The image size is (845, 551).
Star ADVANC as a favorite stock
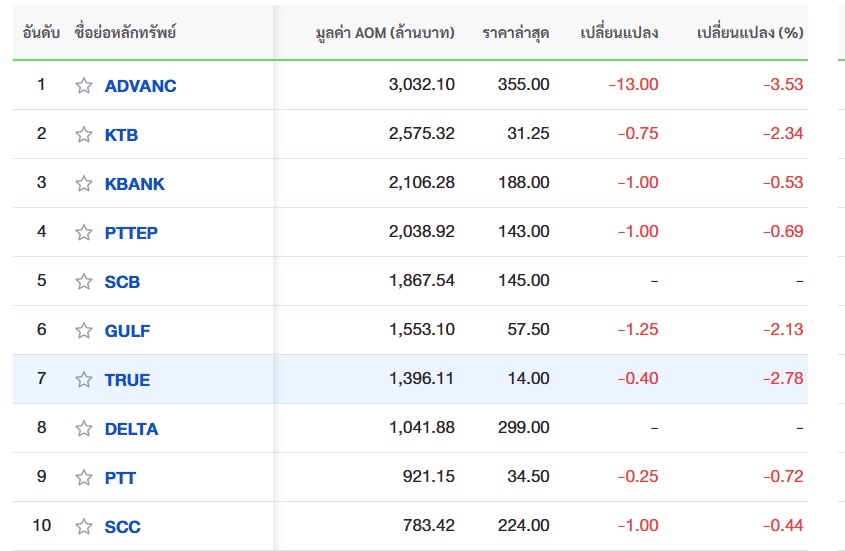84,86
